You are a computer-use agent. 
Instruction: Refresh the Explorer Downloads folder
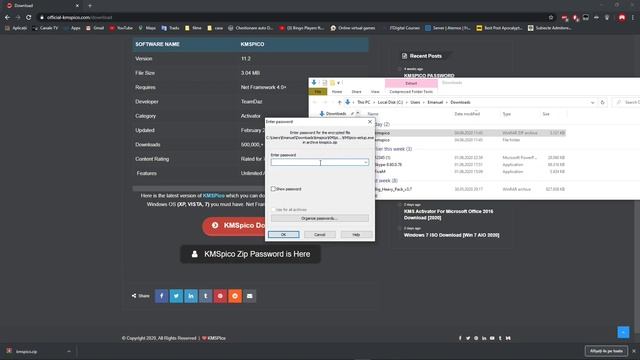point(602,102)
